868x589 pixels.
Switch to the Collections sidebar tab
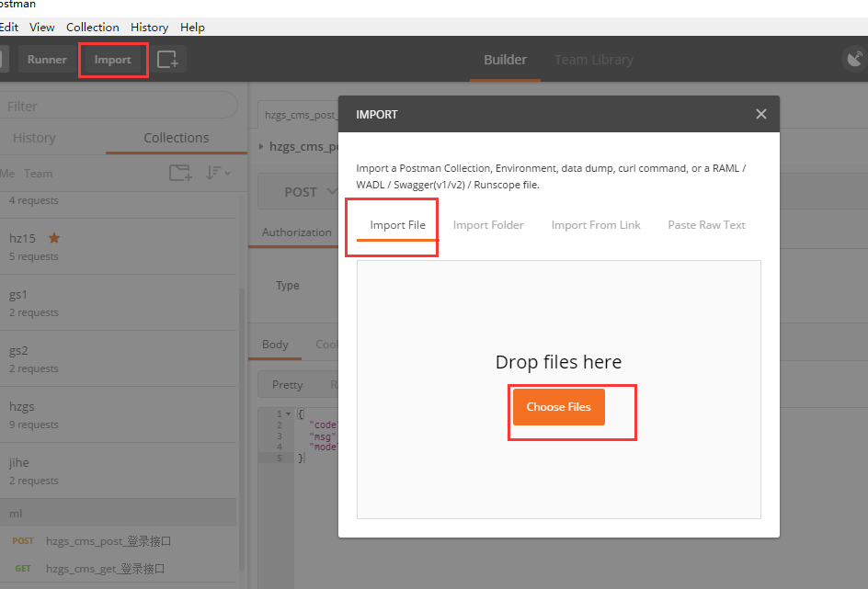click(x=176, y=138)
